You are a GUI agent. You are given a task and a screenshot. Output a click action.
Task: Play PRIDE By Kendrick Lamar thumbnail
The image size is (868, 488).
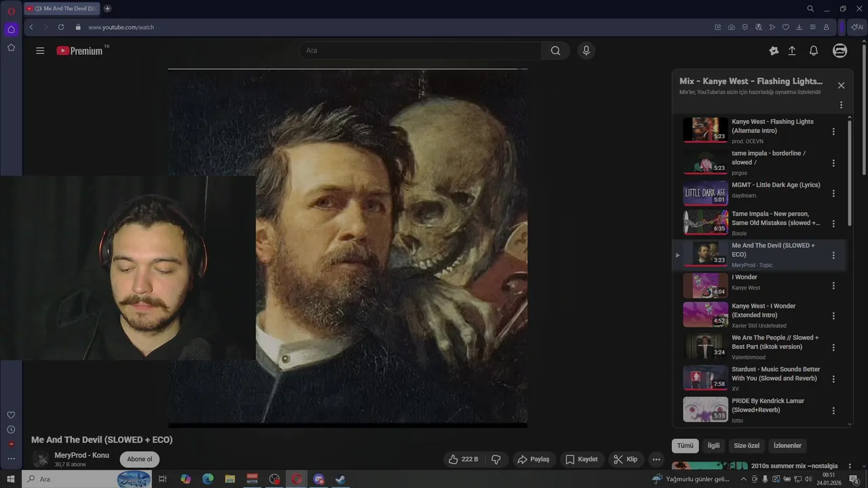click(705, 409)
